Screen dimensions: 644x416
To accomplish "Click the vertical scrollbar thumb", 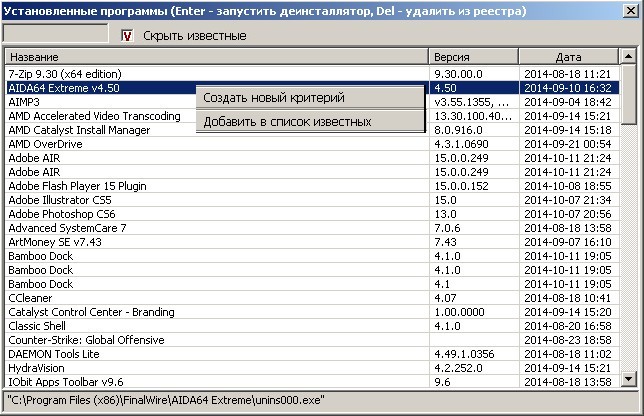I will (x=628, y=94).
